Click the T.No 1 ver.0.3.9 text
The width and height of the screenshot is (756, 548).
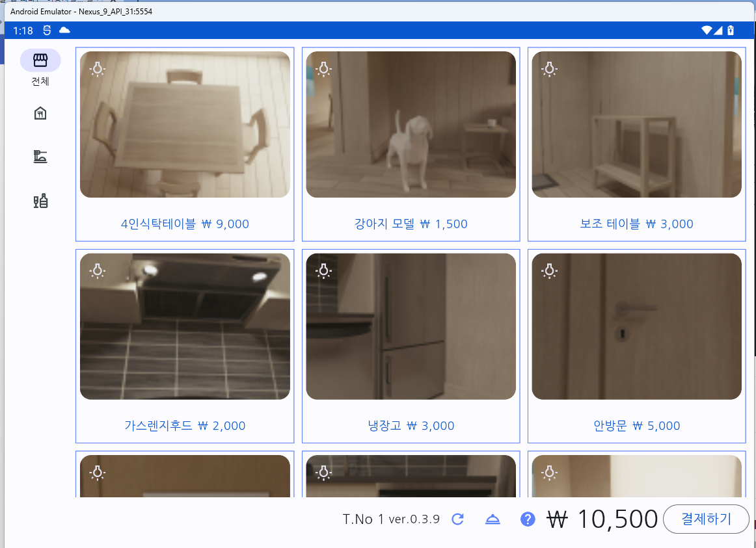coord(391,519)
